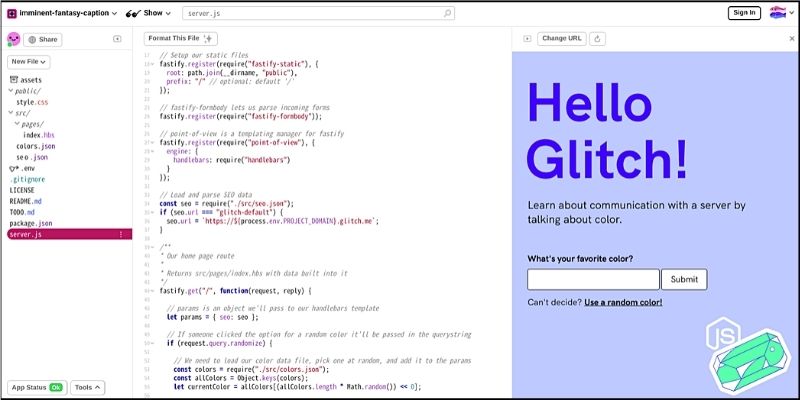
Task: Click Format This File button
Action: coord(181,39)
